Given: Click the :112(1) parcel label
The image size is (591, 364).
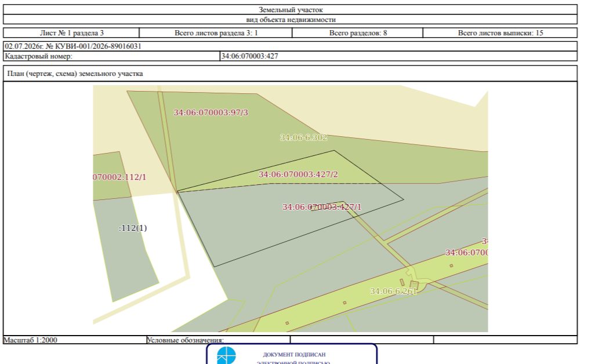Looking at the screenshot, I should tap(133, 228).
